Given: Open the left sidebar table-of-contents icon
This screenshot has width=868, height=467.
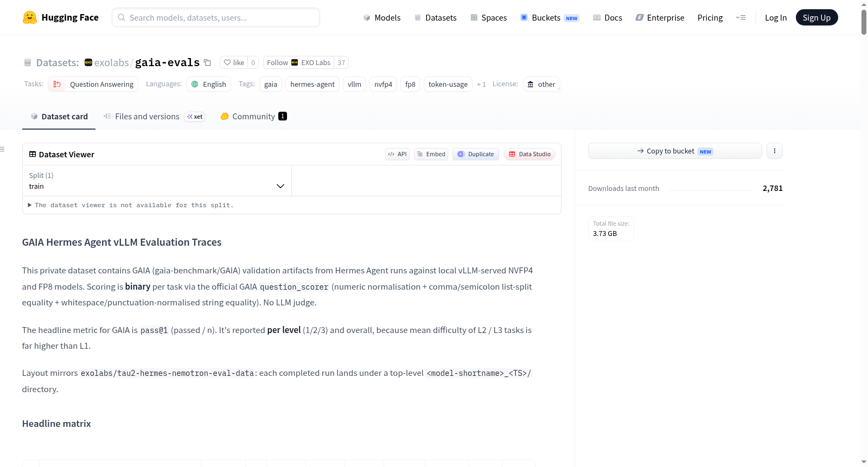Looking at the screenshot, I should (x=3, y=149).
